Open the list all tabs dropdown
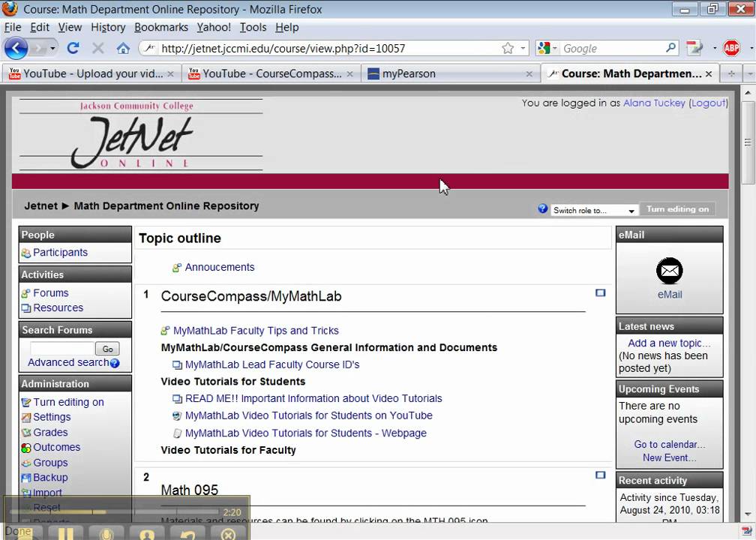This screenshot has height=540, width=756. click(749, 73)
